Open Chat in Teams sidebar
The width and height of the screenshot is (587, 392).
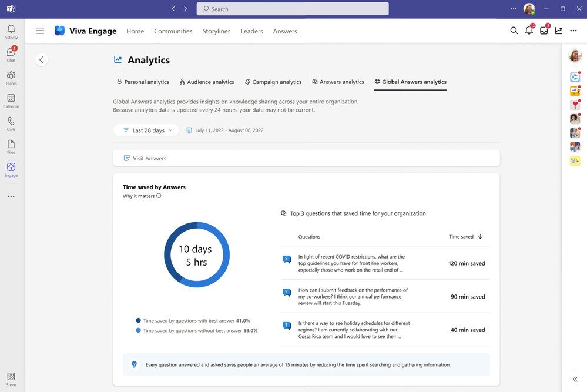pyautogui.click(x=11, y=55)
